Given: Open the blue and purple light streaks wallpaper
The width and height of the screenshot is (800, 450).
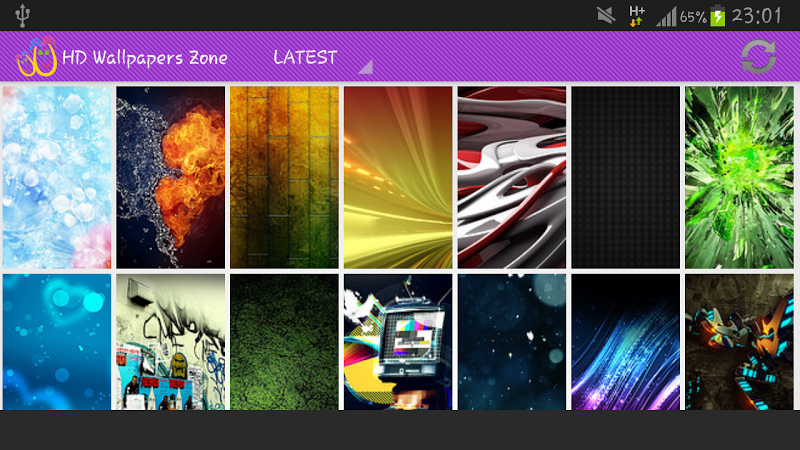Looking at the screenshot, I should pyautogui.click(x=626, y=342).
